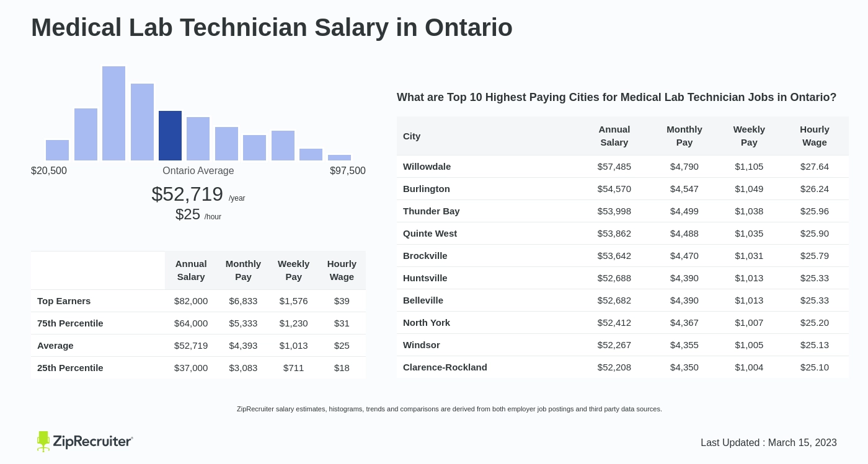The width and height of the screenshot is (868, 464).
Task: Click the Huntsville city row
Action: pos(623,278)
